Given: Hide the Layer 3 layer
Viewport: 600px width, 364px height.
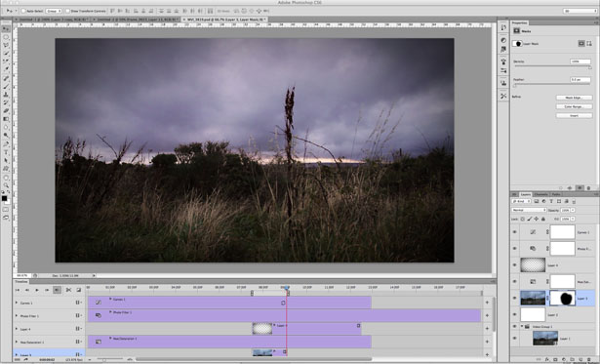Looking at the screenshot, I should point(515,299).
